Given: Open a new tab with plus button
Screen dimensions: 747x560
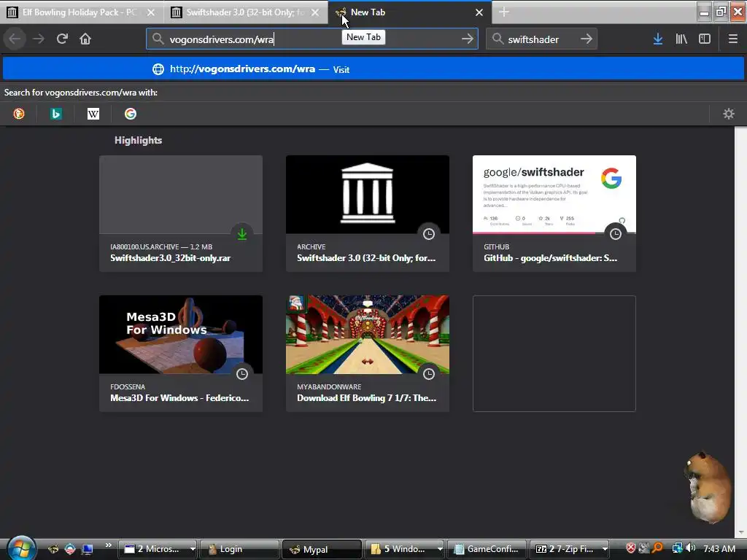Looking at the screenshot, I should click(x=504, y=12).
